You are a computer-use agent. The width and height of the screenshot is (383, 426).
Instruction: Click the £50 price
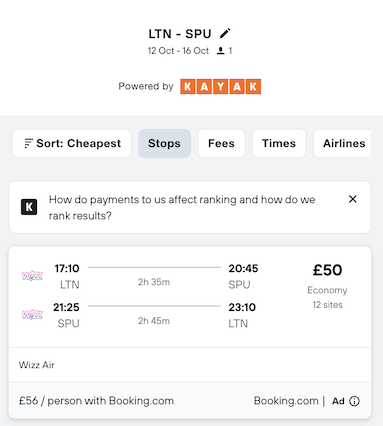[327, 270]
